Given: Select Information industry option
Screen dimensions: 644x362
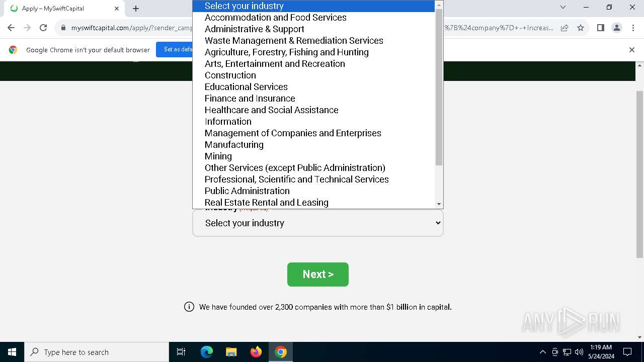Looking at the screenshot, I should click(x=313, y=122).
